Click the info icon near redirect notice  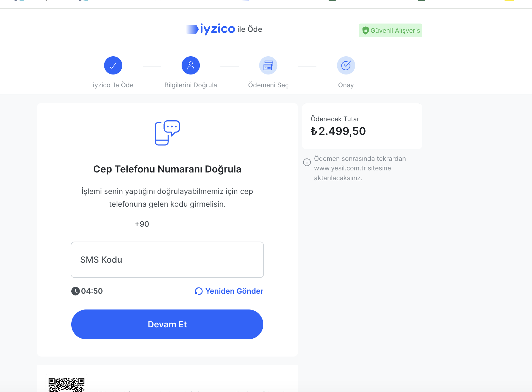tap(307, 162)
